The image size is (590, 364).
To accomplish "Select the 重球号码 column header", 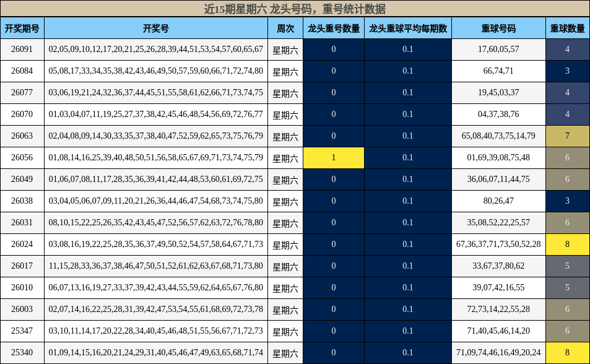I will point(498,27).
